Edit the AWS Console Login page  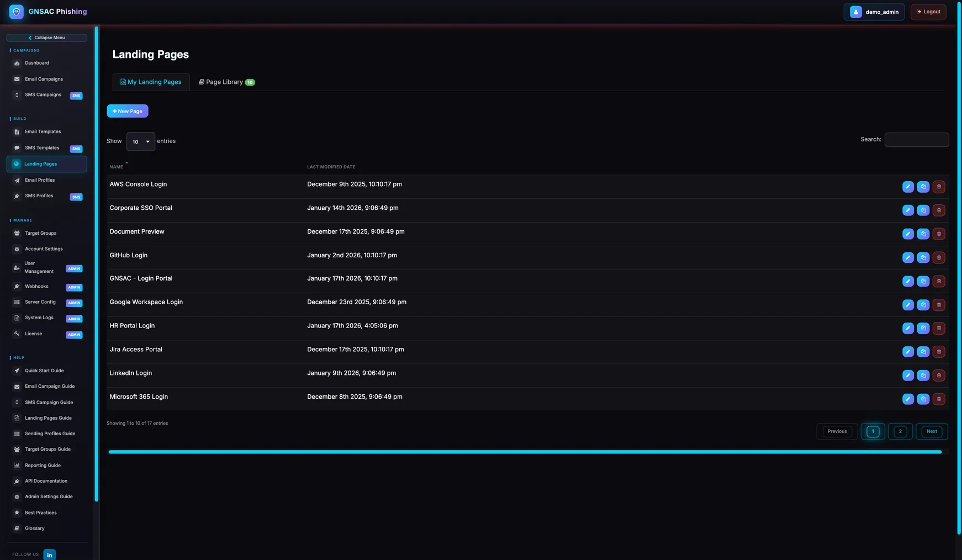(x=908, y=187)
